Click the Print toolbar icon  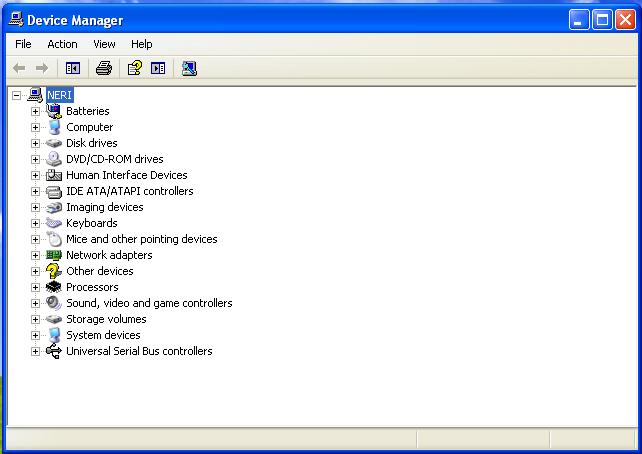click(x=104, y=68)
